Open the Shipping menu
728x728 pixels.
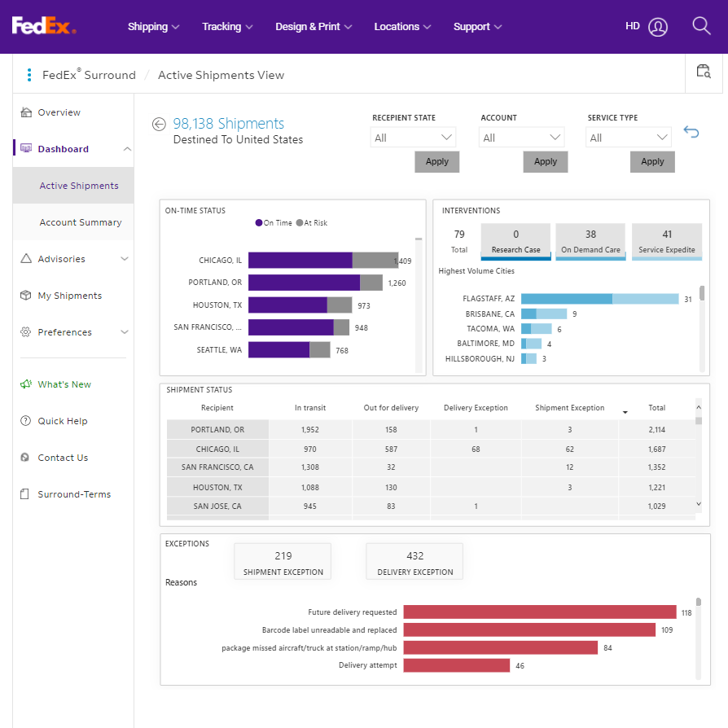(x=153, y=26)
